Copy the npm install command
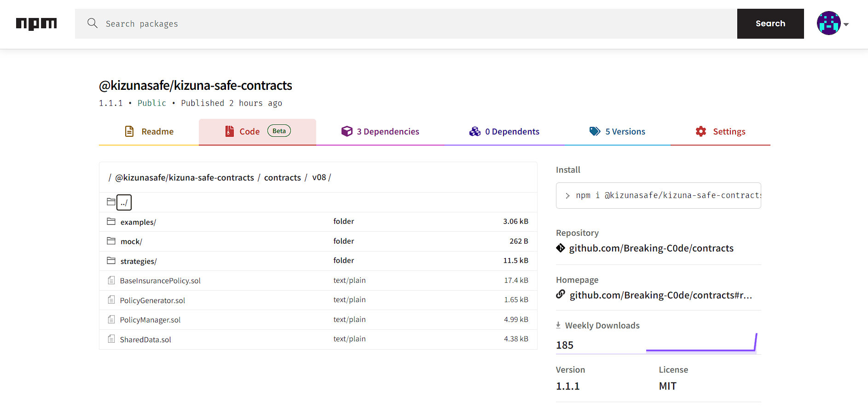This screenshot has width=868, height=410. pos(658,195)
